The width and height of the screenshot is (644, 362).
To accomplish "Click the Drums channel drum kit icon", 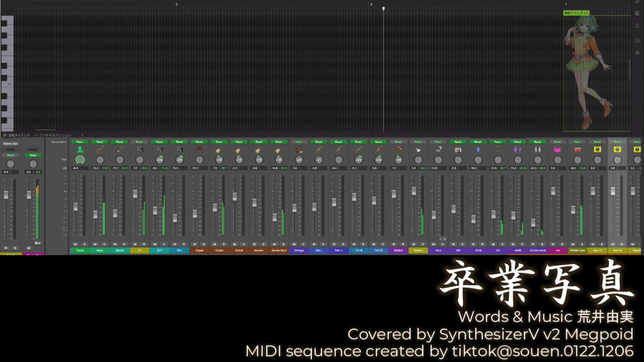I will click(418, 149).
